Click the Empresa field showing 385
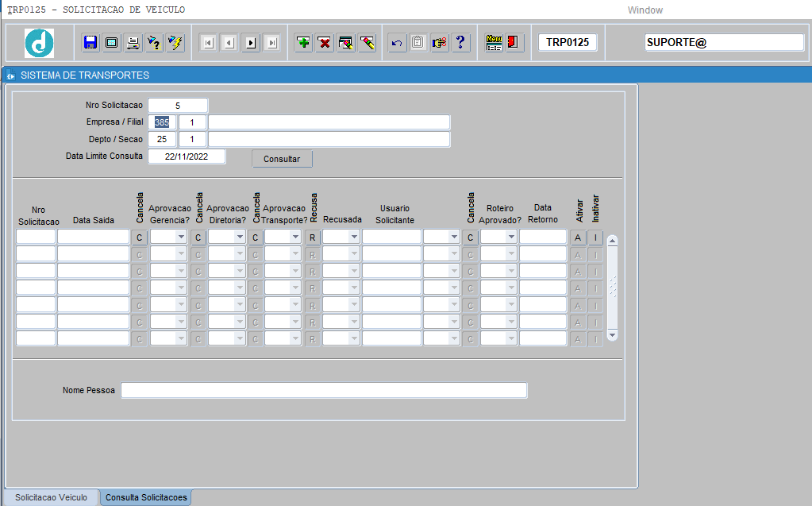This screenshot has width=812, height=506. [162, 122]
